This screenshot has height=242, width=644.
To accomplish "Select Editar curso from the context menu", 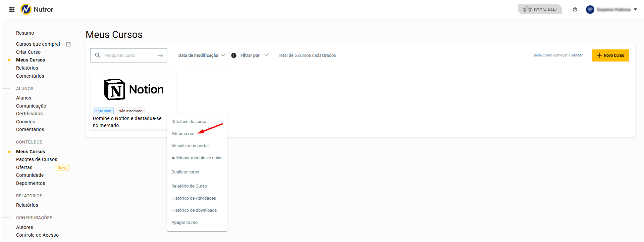I will click(x=183, y=134).
